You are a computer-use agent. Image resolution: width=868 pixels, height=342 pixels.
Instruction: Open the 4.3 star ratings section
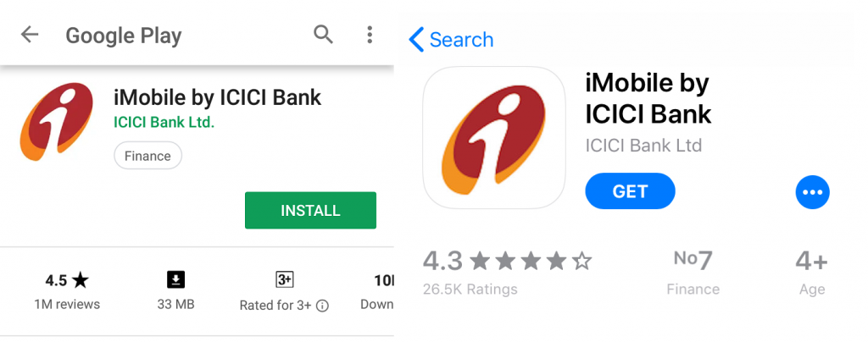tap(507, 261)
